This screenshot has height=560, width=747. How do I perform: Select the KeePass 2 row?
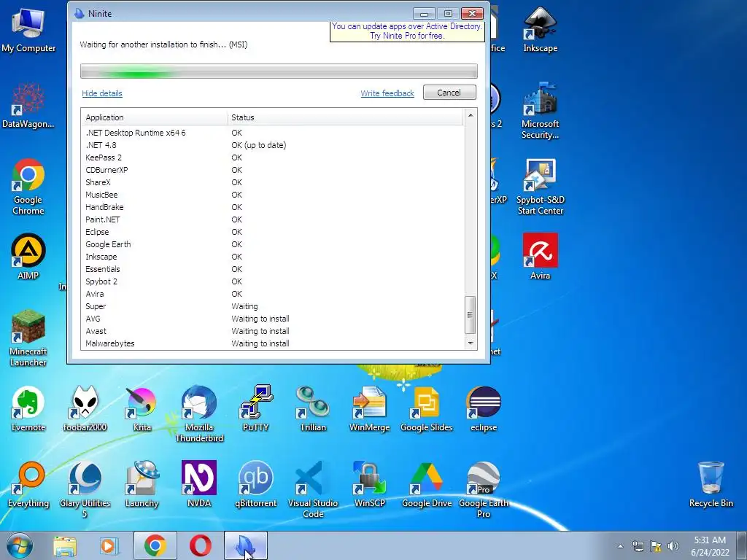(x=272, y=157)
